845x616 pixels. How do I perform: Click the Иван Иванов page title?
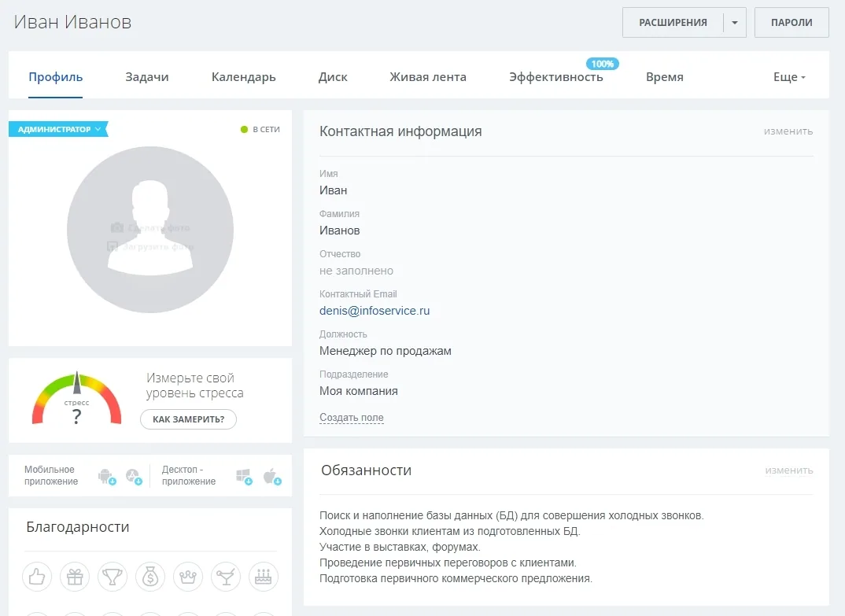click(x=72, y=22)
